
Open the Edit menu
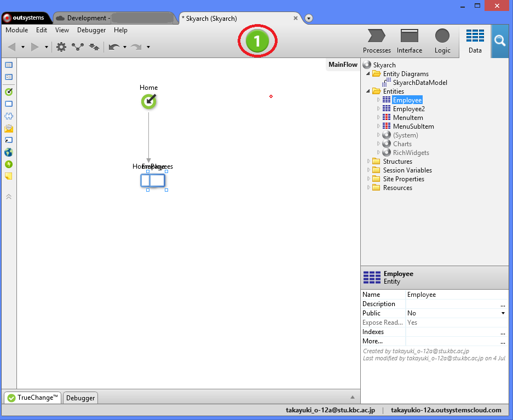(42, 30)
